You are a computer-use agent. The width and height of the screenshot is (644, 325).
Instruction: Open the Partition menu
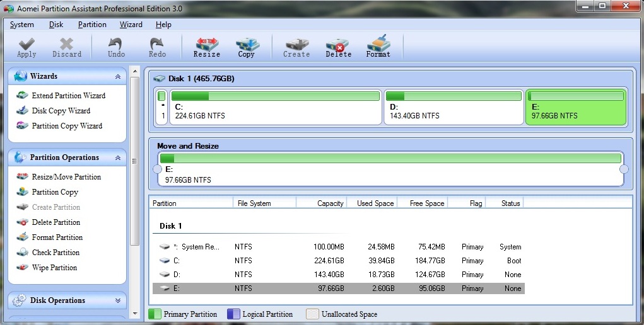(93, 25)
